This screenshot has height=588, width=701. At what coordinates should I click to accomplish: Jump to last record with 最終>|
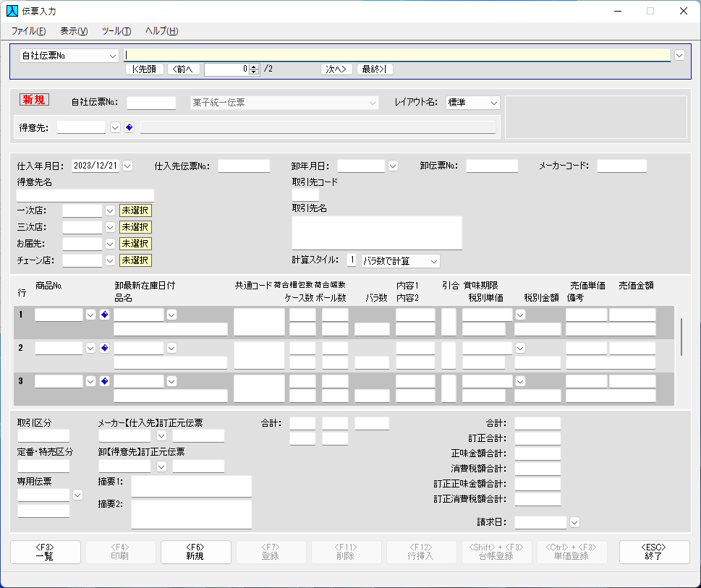(375, 69)
